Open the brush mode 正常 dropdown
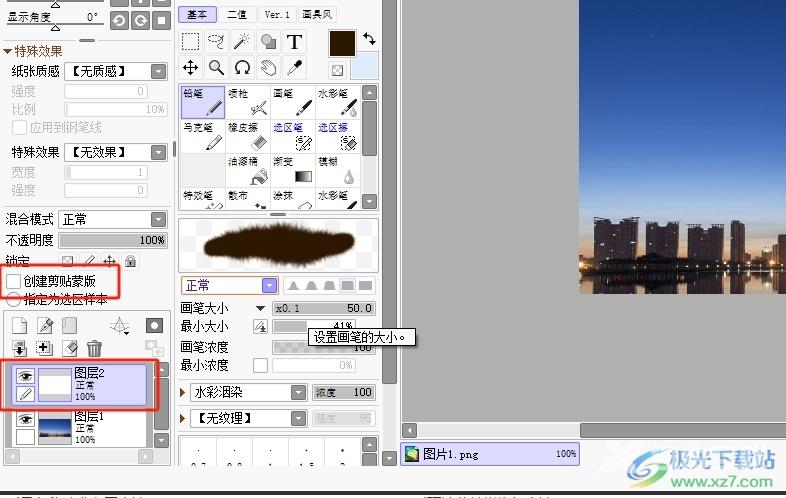The height and width of the screenshot is (498, 786). [x=269, y=286]
